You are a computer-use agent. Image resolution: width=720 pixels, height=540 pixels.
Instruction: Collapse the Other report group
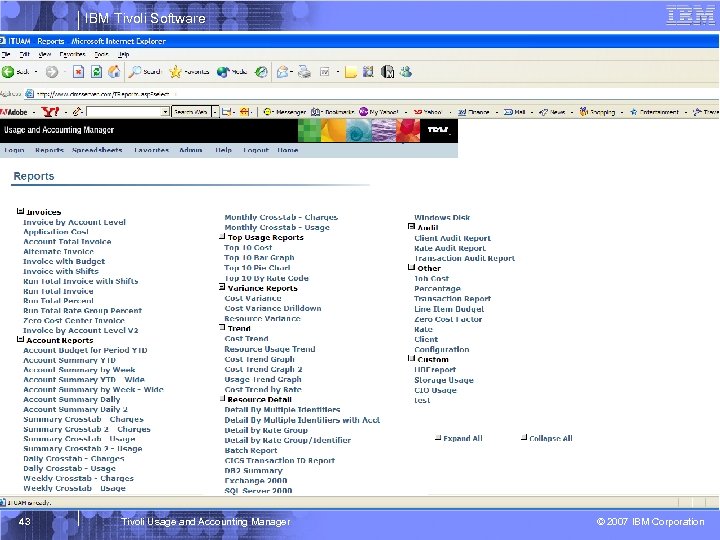coord(411,267)
